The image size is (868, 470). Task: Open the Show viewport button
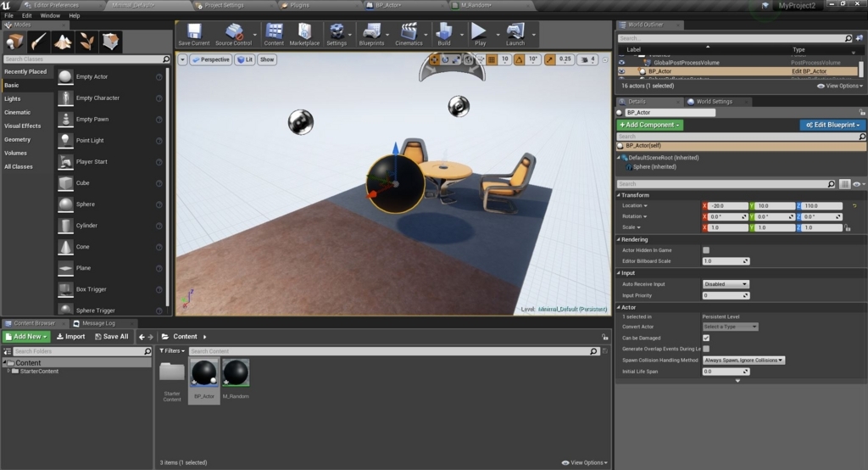[267, 59]
